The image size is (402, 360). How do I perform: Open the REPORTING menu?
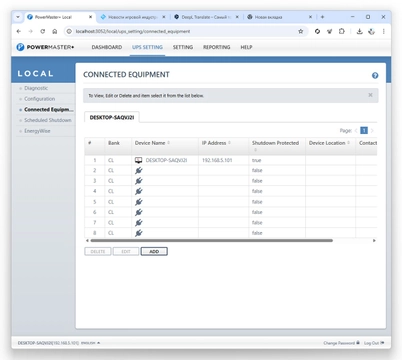click(x=217, y=47)
